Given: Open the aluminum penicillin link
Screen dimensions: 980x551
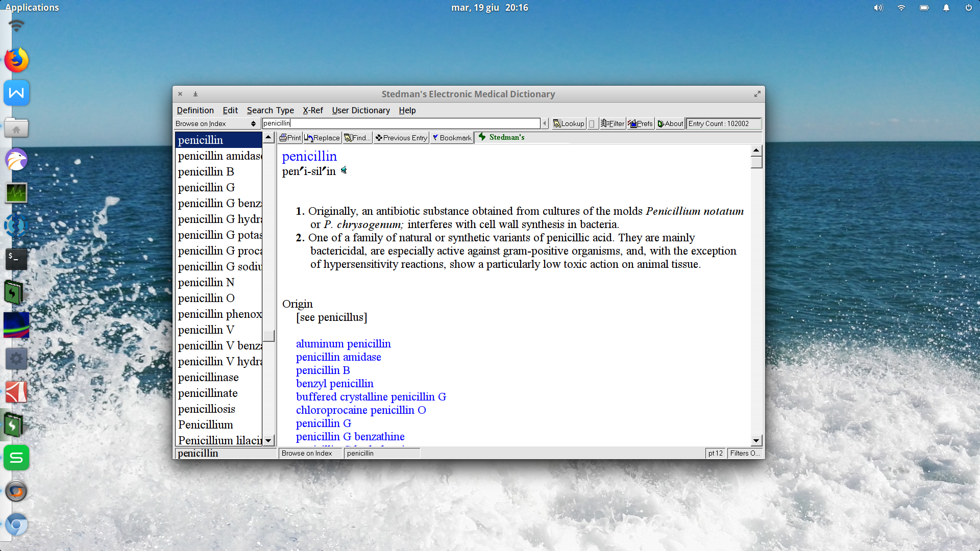Looking at the screenshot, I should pos(343,343).
